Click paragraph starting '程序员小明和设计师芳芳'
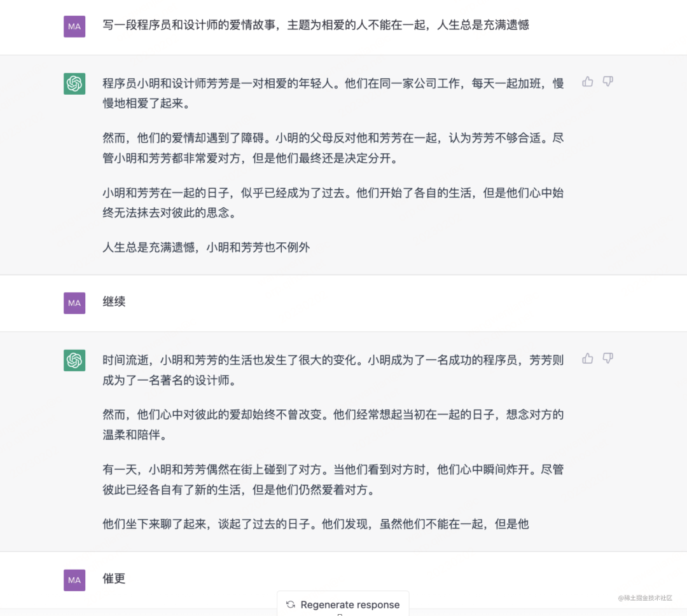Viewport: 687px width, 616px height. (x=333, y=93)
